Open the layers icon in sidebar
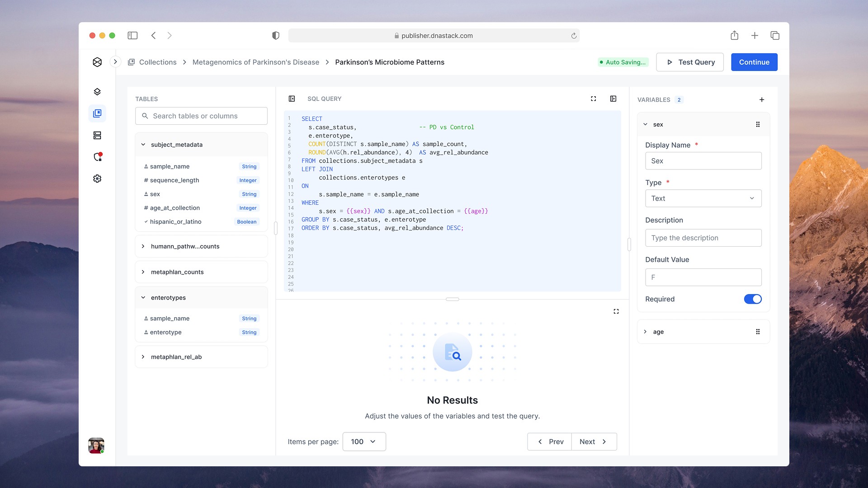Screen dimensions: 868x488 (x=97, y=92)
